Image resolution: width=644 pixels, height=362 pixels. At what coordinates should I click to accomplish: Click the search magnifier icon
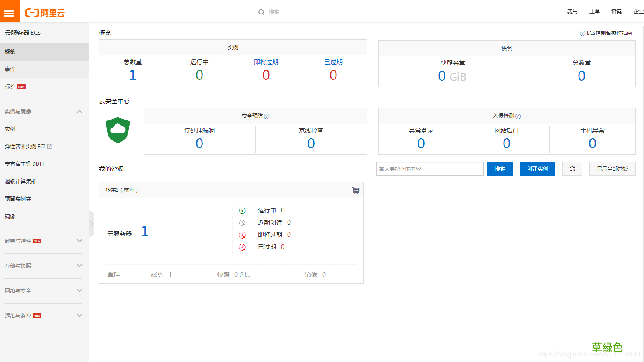pos(261,12)
